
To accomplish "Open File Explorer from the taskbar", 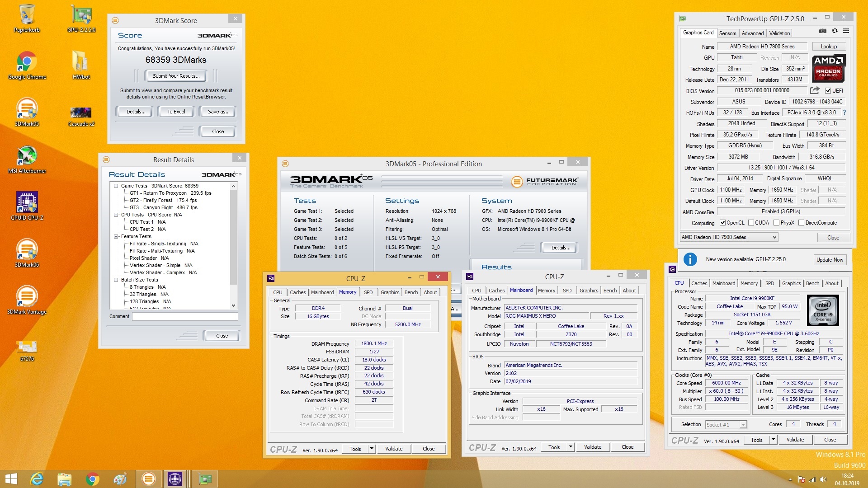I will (x=65, y=479).
